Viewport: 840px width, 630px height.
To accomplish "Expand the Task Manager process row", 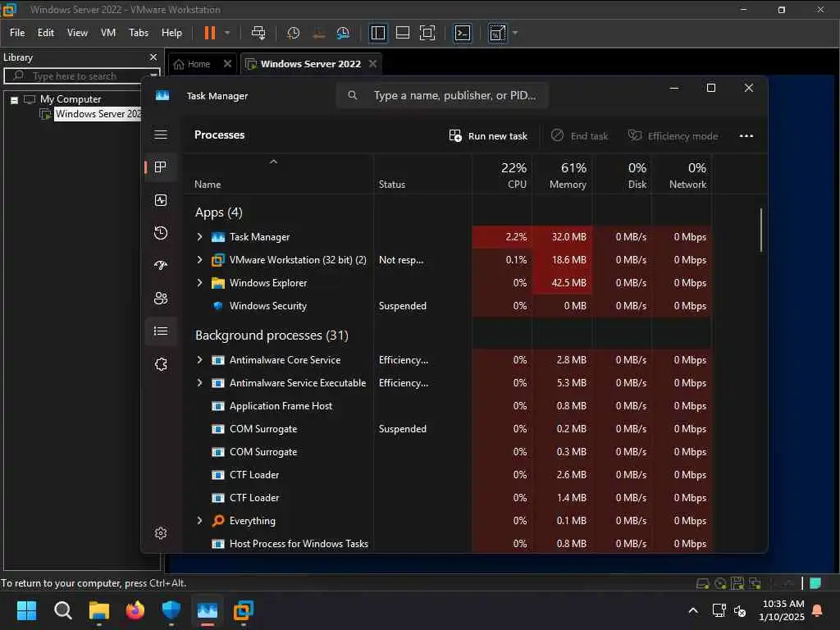I will [200, 237].
